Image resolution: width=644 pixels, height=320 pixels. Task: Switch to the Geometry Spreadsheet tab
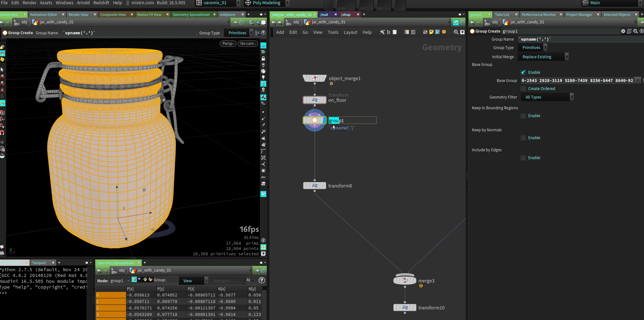tap(192, 14)
